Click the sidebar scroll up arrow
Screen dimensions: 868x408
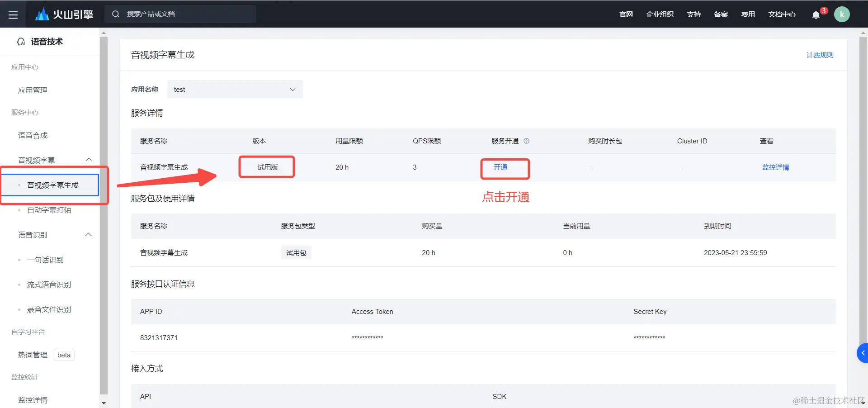tap(104, 33)
